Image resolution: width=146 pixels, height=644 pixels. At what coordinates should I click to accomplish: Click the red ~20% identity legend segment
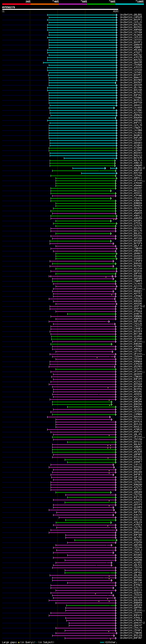[x=16, y=4]
